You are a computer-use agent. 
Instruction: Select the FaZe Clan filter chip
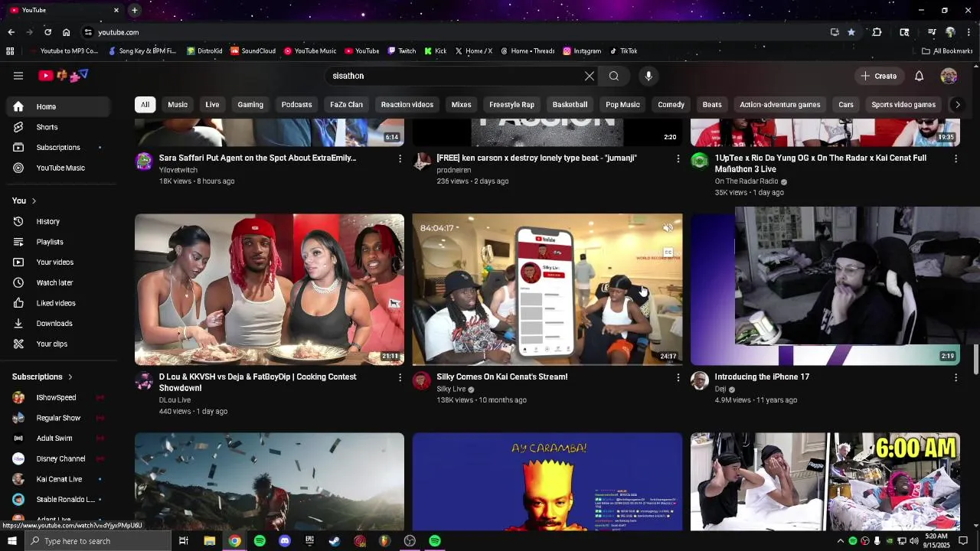[x=346, y=104]
